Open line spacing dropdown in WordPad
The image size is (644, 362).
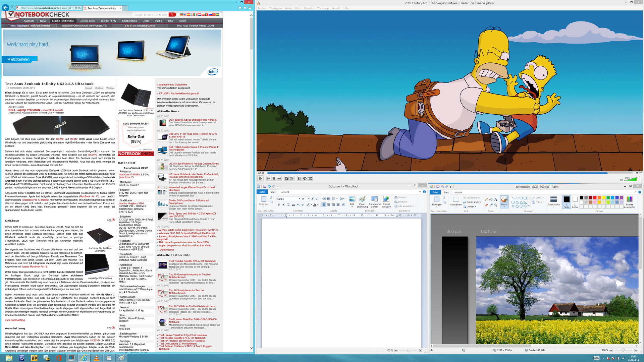pos(342,199)
